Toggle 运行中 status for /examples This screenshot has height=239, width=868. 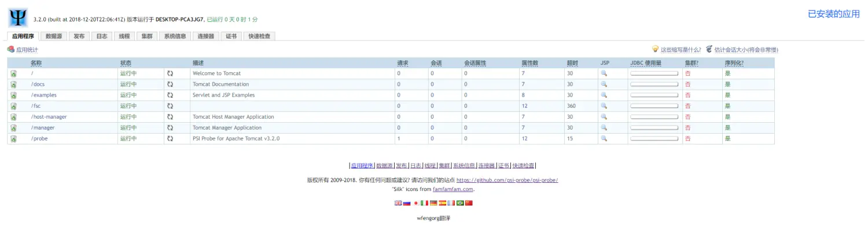[x=128, y=95]
